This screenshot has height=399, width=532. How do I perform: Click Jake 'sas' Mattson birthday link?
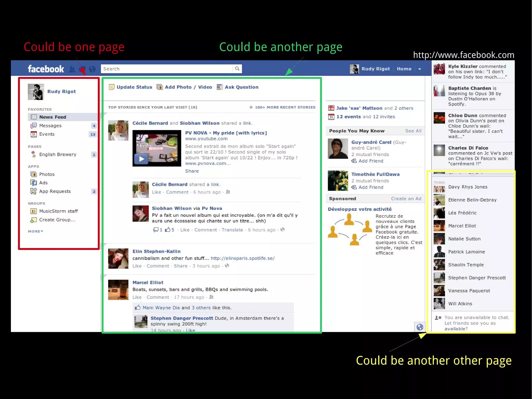tap(359, 108)
